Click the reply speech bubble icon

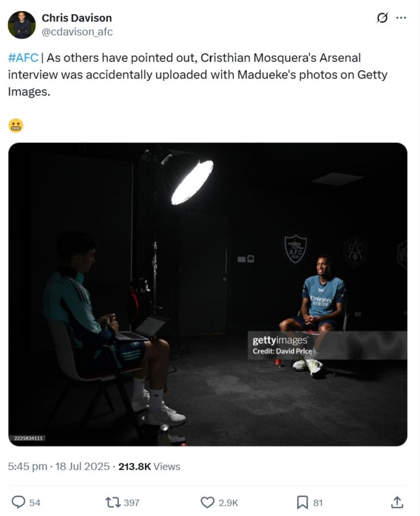19,502
